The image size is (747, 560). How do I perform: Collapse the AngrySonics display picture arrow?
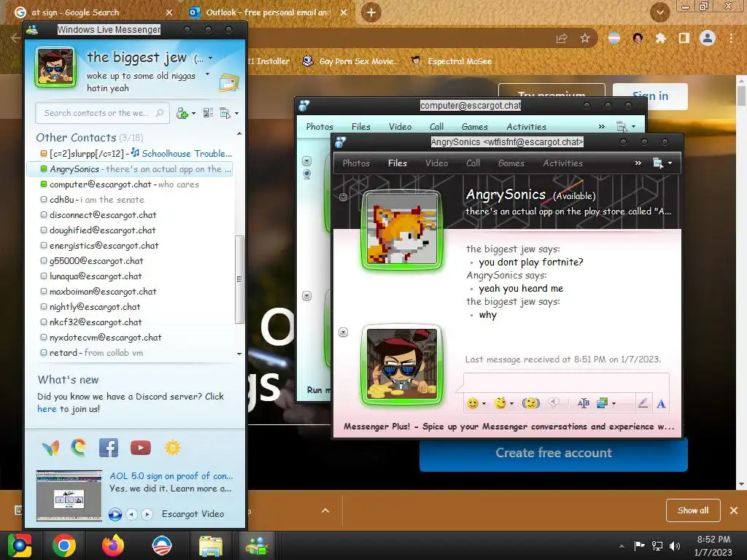(343, 197)
